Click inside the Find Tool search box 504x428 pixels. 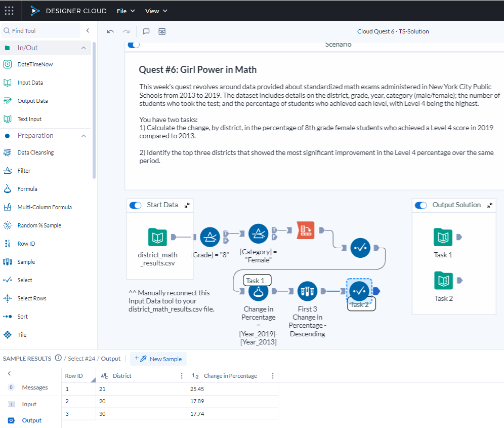[40, 30]
